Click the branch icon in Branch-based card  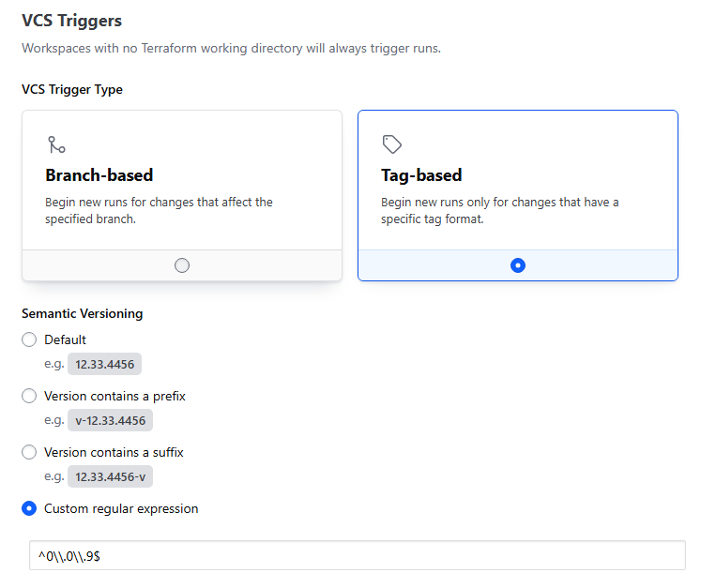pyautogui.click(x=56, y=144)
